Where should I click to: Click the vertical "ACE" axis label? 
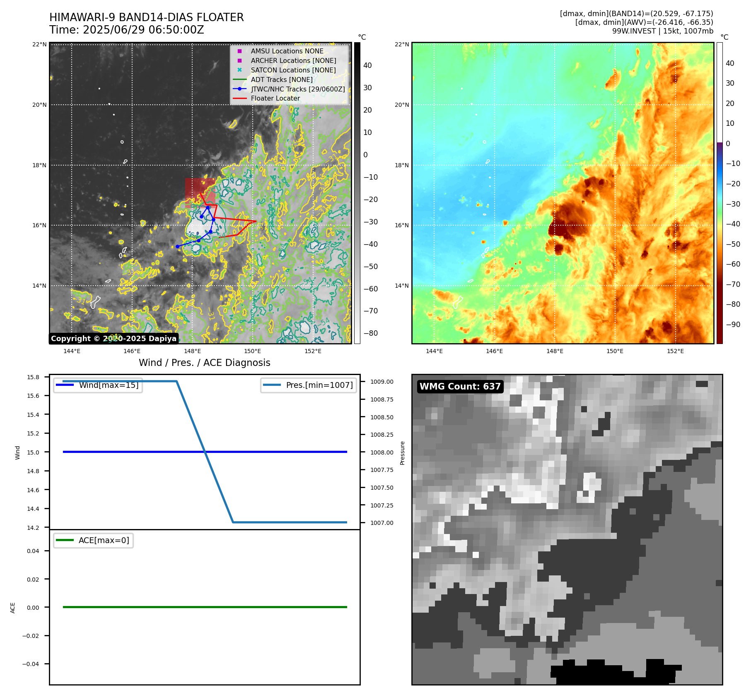click(12, 608)
